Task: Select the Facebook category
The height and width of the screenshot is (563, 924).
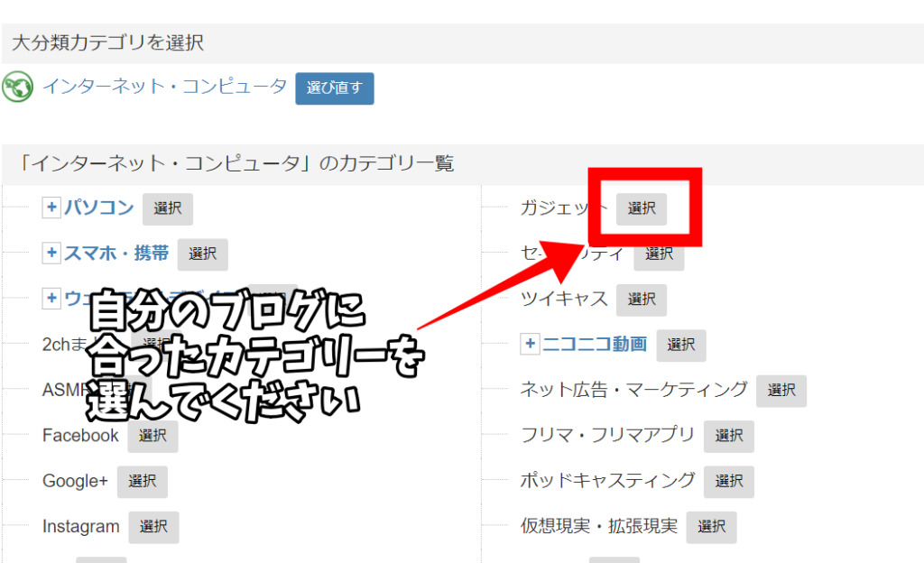Action: [153, 436]
